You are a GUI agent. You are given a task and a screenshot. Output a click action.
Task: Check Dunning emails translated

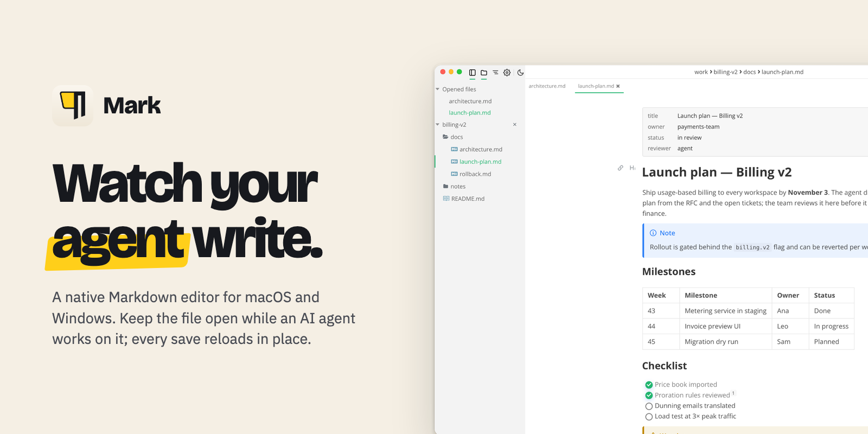coord(649,406)
